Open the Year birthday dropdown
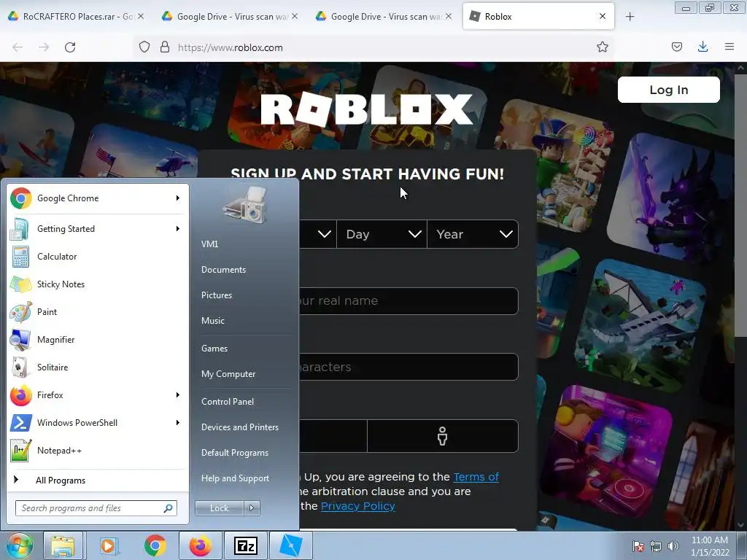Screen dimensions: 747x560 [x=473, y=234]
